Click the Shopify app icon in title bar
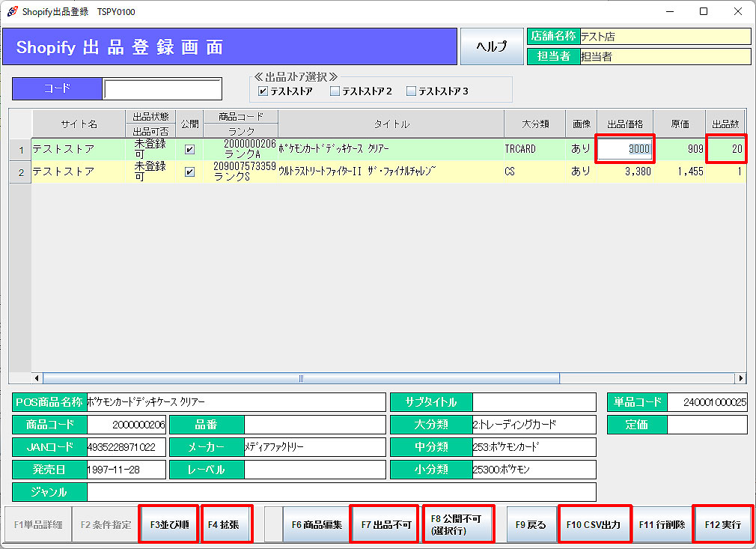This screenshot has height=549, width=756. (12, 11)
